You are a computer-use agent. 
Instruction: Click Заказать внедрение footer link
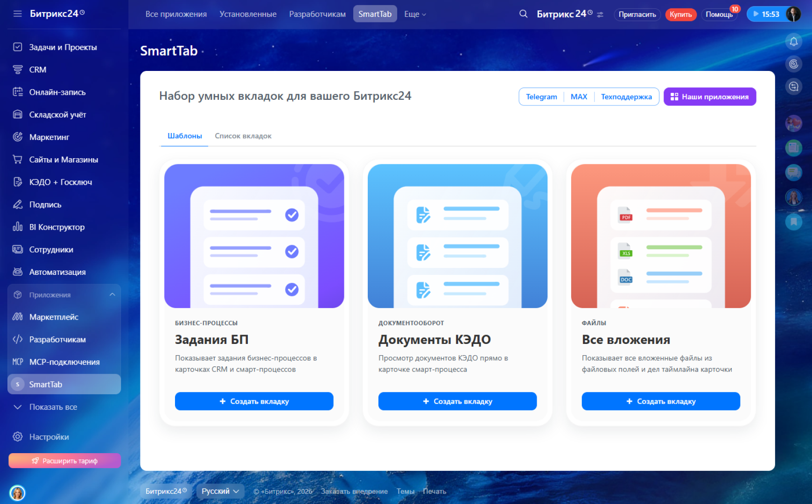354,491
